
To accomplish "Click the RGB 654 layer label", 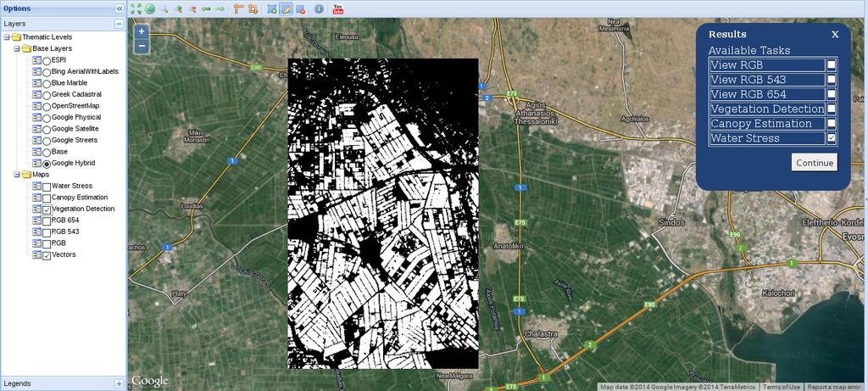I will click(64, 221).
